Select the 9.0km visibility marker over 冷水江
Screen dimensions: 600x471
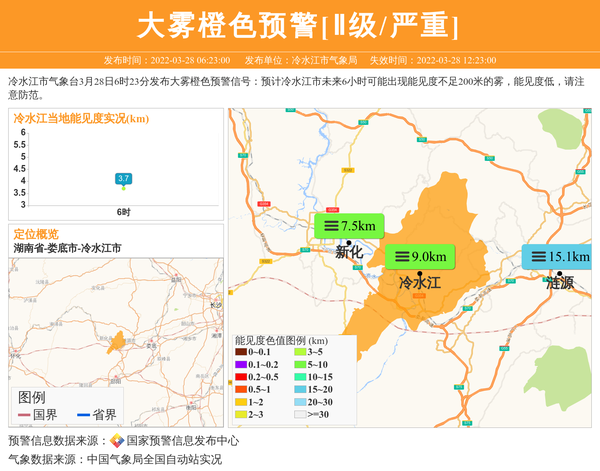(420, 256)
